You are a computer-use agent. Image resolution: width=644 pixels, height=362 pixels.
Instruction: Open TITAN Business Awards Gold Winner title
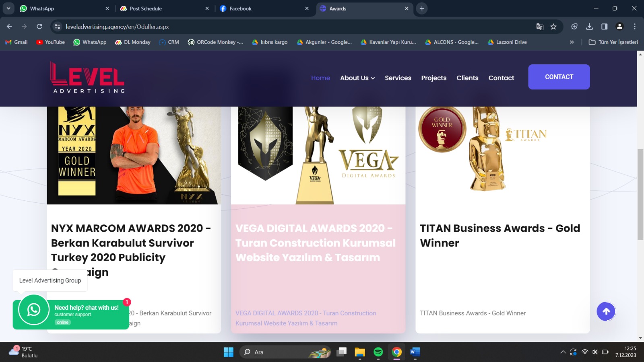coord(500,236)
